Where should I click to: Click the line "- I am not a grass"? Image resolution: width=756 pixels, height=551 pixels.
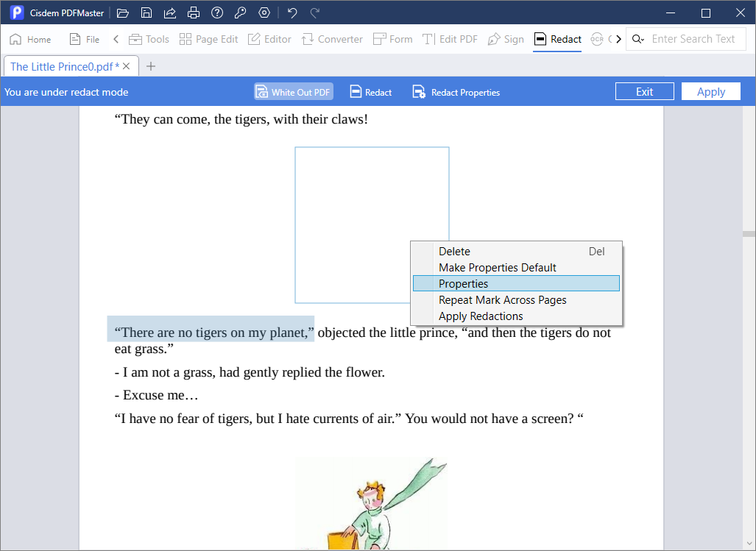(x=250, y=372)
